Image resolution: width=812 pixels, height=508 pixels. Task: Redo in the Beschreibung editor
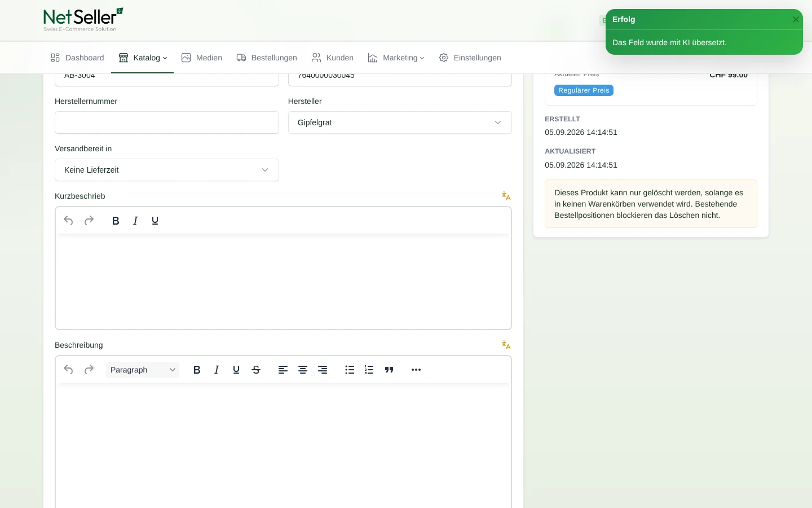click(89, 370)
